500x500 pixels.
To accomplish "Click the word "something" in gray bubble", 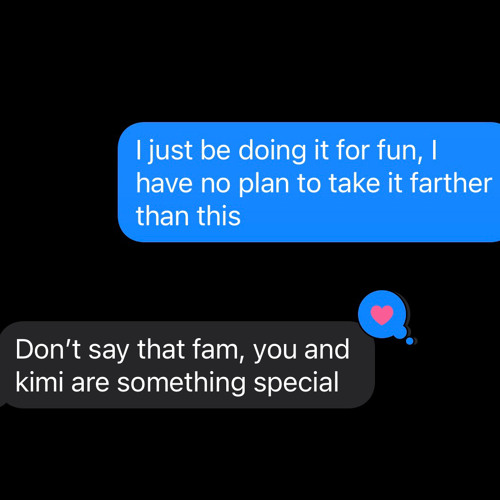I will click(181, 383).
